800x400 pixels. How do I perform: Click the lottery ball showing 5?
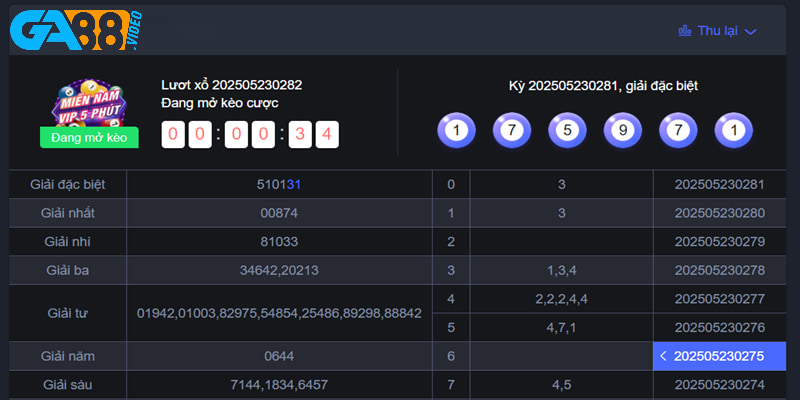pos(567,131)
